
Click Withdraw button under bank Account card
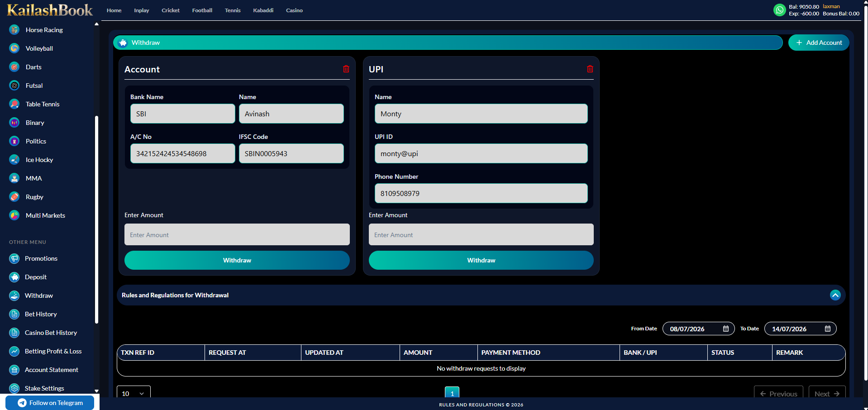[x=237, y=260]
